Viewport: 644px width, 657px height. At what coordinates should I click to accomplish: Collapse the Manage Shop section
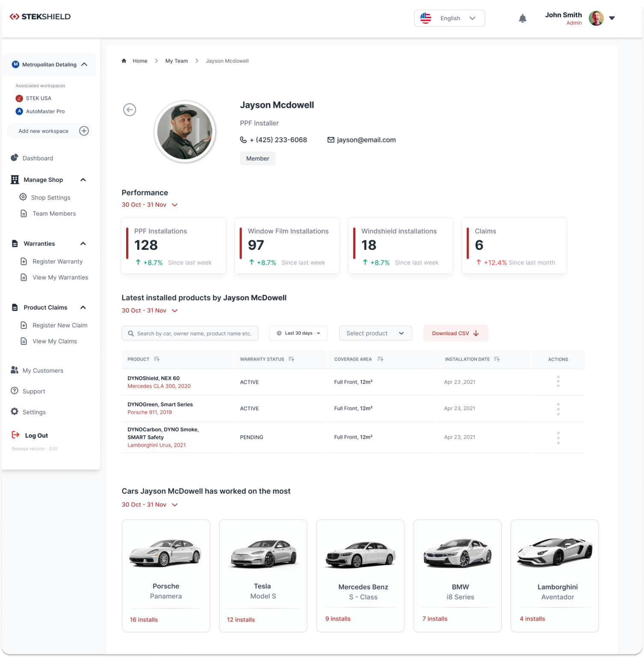pos(83,180)
